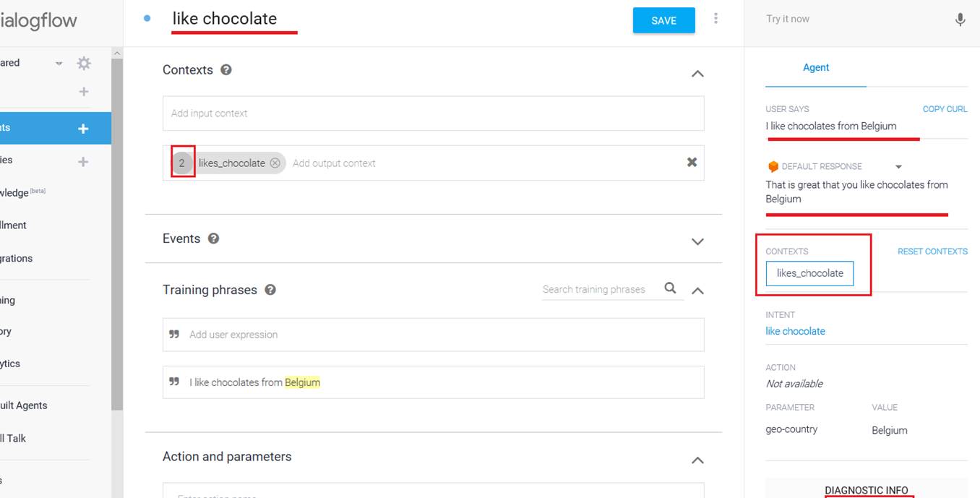Click the Add input context field

click(433, 113)
